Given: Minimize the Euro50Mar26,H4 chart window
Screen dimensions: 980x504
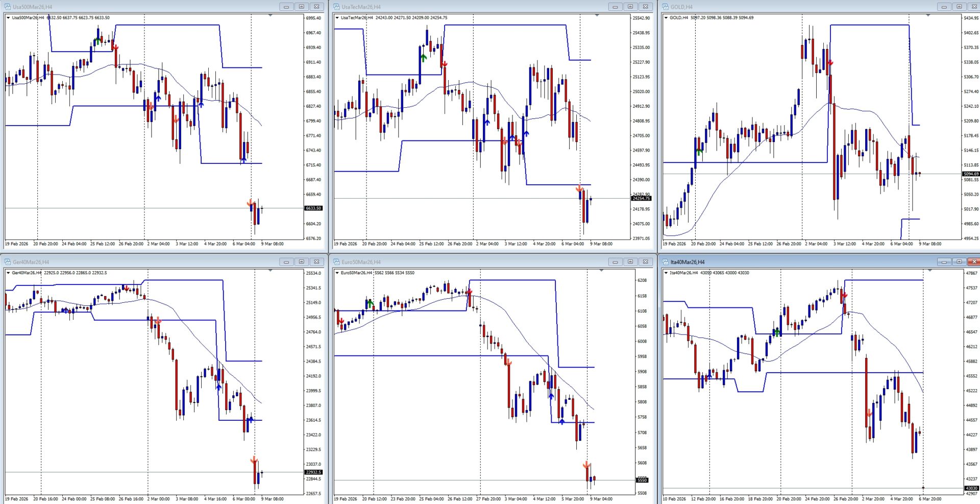Looking at the screenshot, I should 615,262.
